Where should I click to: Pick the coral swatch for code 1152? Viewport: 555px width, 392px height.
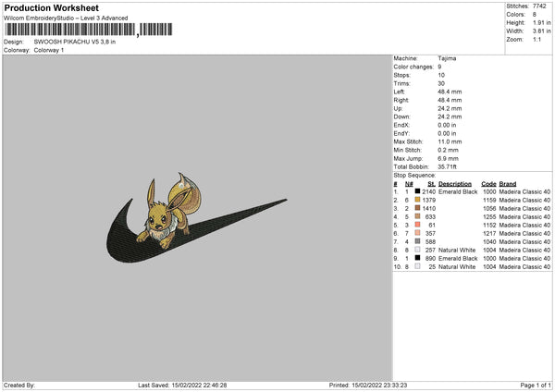pos(417,225)
